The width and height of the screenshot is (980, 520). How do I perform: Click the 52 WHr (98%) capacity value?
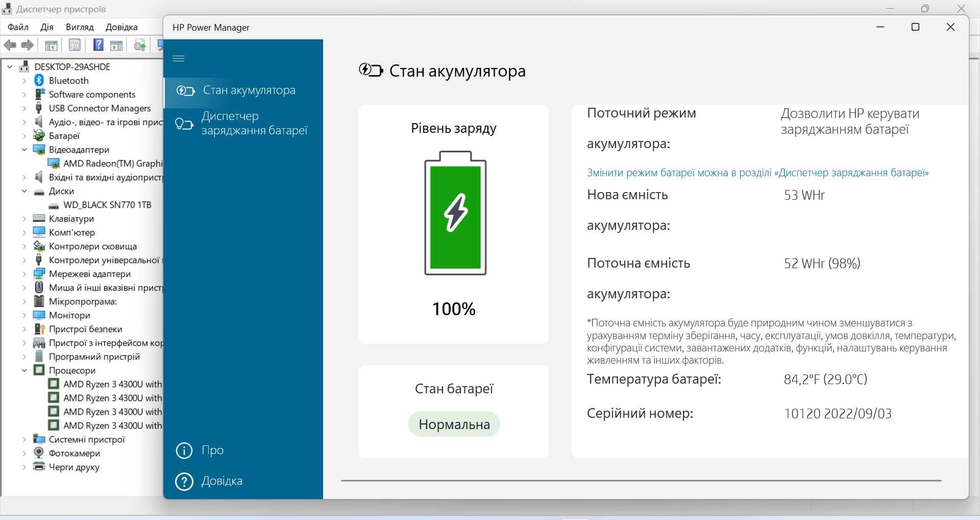(x=822, y=264)
